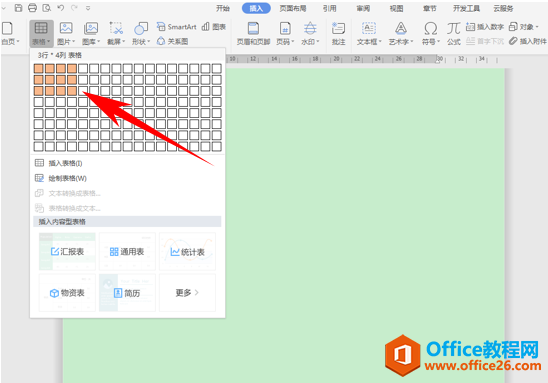
Task: Switch to the 视图 tab
Action: tap(396, 8)
